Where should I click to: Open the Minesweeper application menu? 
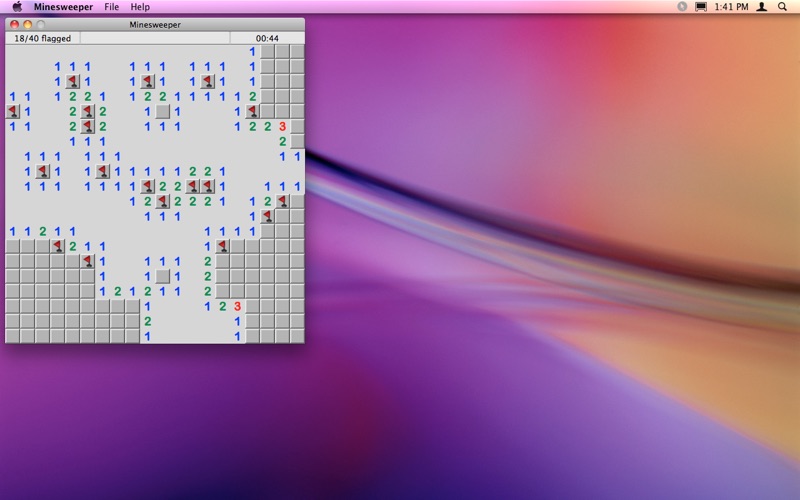click(x=63, y=7)
